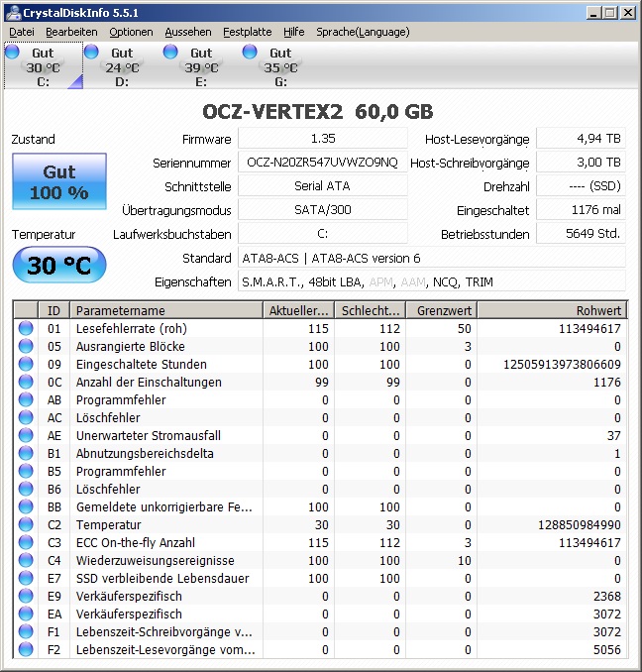Click the Host-Schreibvorgänge 3,00 TB value
The height and width of the screenshot is (672, 642).
point(582,163)
